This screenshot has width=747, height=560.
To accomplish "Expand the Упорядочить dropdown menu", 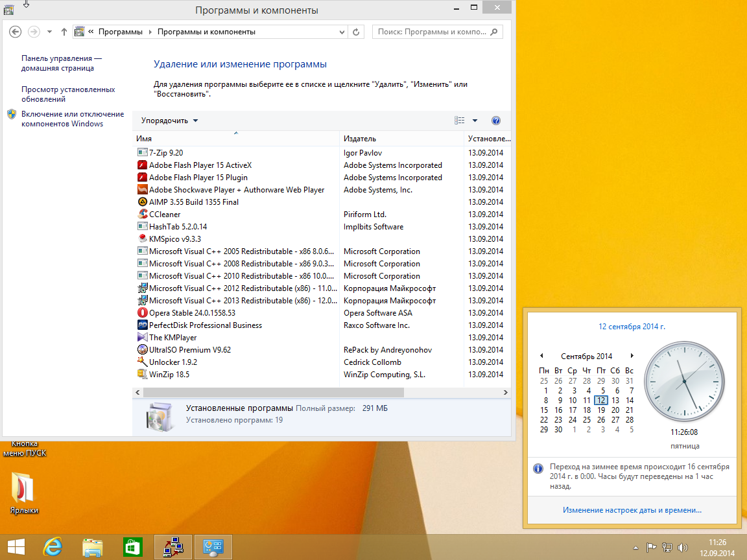I will click(x=170, y=121).
